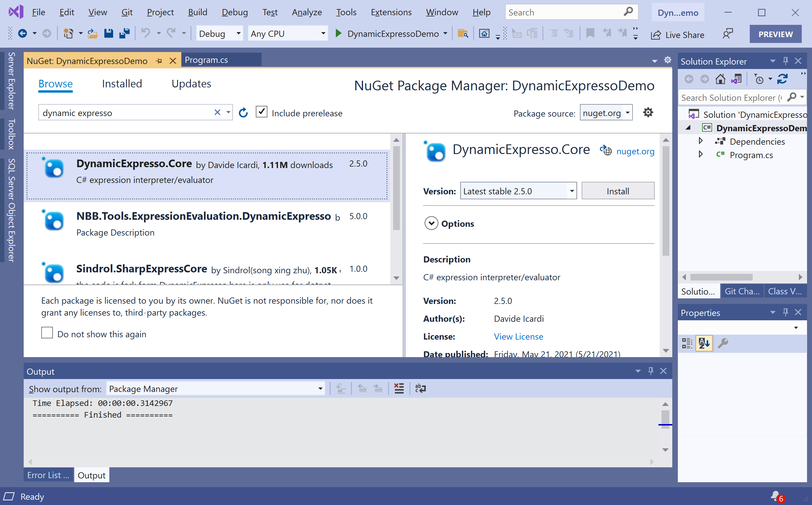Switch to the Installed tab
Image resolution: width=812 pixels, height=505 pixels.
(x=122, y=84)
